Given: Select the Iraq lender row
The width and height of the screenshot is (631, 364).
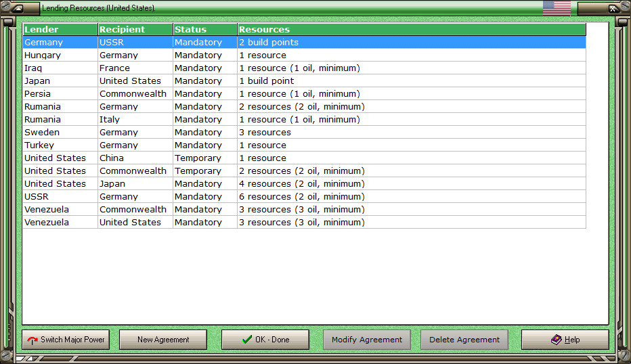Looking at the screenshot, I should pos(304,68).
